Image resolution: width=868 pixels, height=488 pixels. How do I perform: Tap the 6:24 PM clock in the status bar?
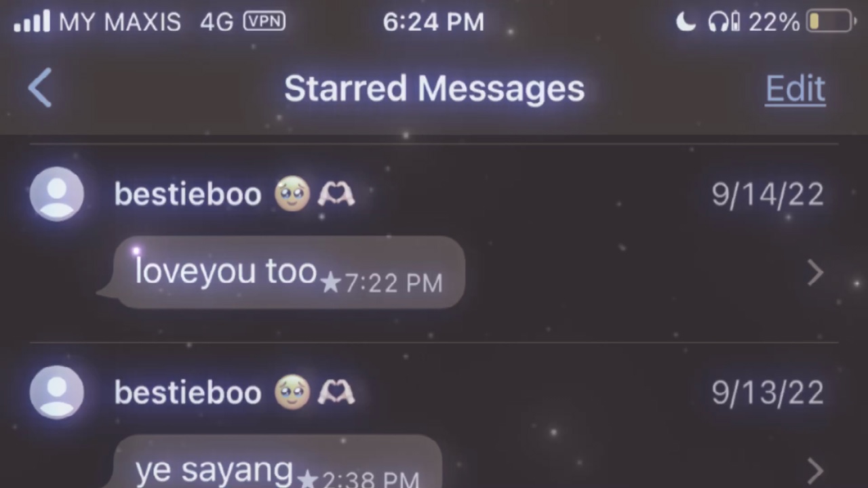click(433, 22)
